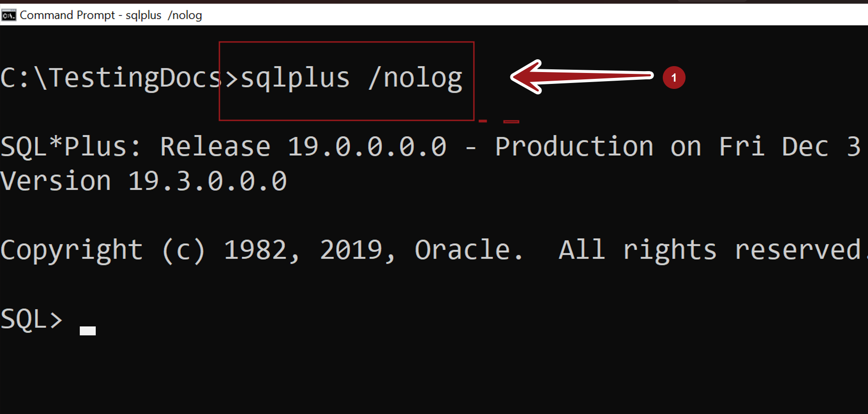Image resolution: width=868 pixels, height=414 pixels.
Task: Click the word '/nolog' in the command
Action: [416, 78]
